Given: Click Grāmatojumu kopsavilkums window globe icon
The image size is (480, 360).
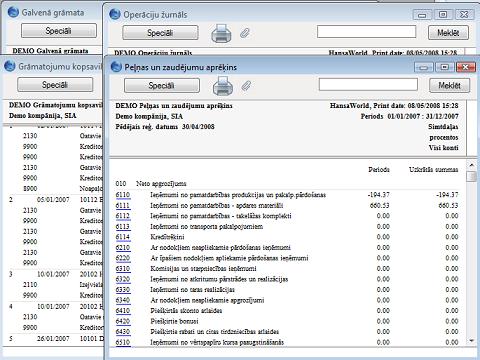Looking at the screenshot, I should (x=10, y=66).
